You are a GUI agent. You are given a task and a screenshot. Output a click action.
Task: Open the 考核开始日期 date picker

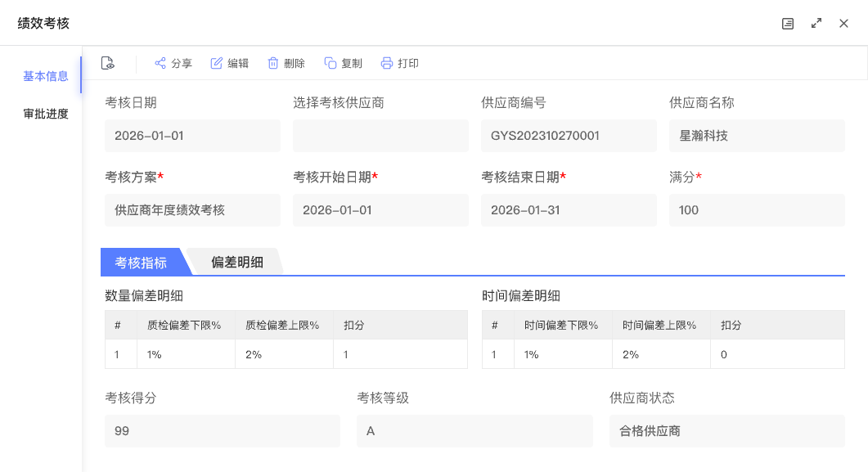tap(380, 209)
